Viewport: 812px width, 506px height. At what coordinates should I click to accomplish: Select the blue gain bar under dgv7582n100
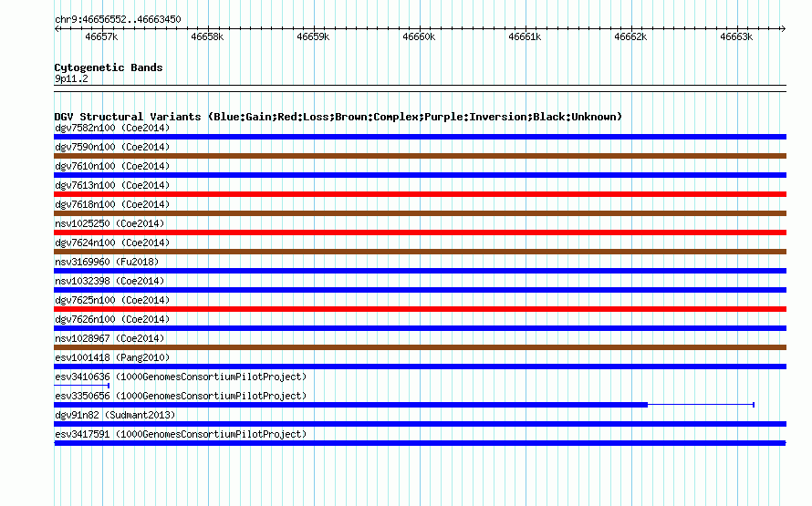click(420, 137)
